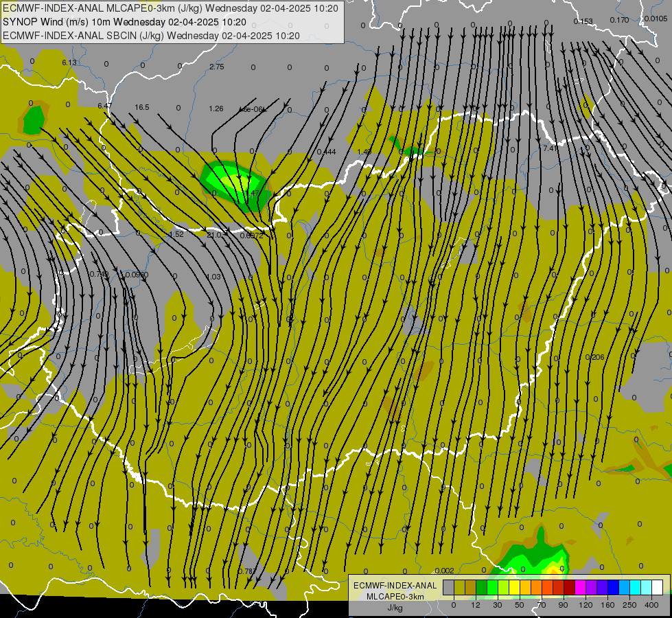This screenshot has height=618, width=672.
Task: Click the magenta legend swatch
Action: 580,588
